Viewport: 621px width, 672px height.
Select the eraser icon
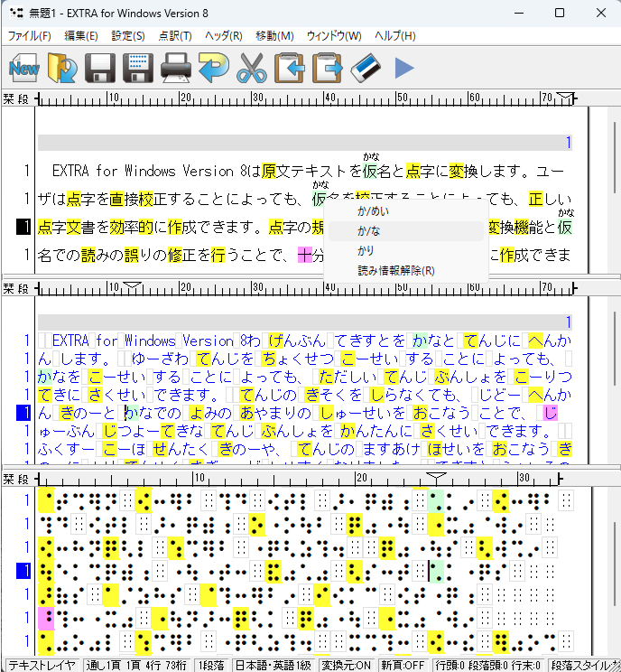[x=365, y=67]
